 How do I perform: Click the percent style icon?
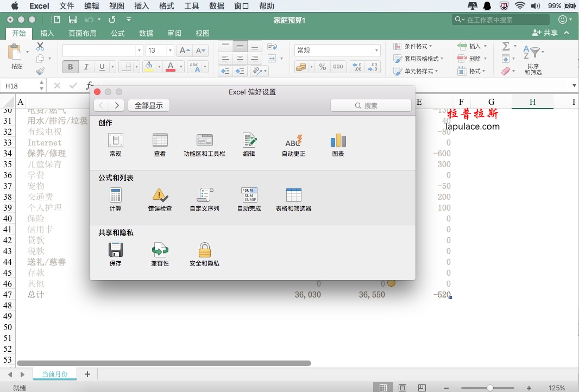point(323,67)
